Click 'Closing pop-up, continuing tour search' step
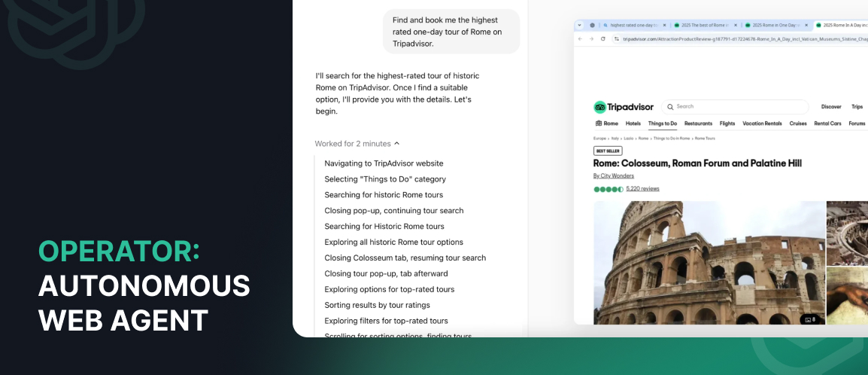868x375 pixels. (394, 211)
